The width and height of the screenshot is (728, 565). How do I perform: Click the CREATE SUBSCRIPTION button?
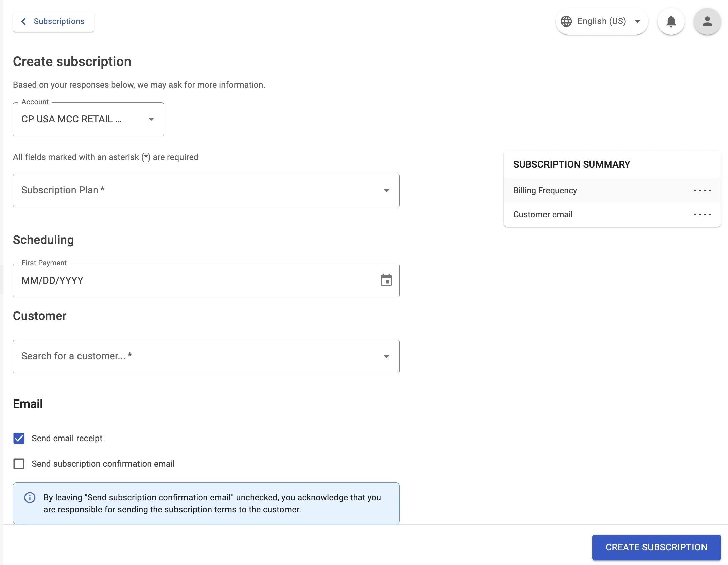[656, 547]
